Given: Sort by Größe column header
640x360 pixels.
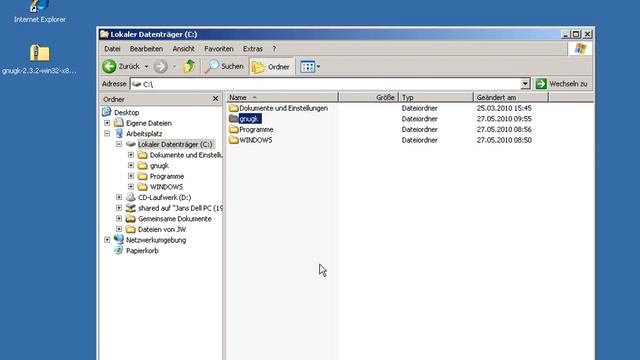Looking at the screenshot, I should point(368,98).
